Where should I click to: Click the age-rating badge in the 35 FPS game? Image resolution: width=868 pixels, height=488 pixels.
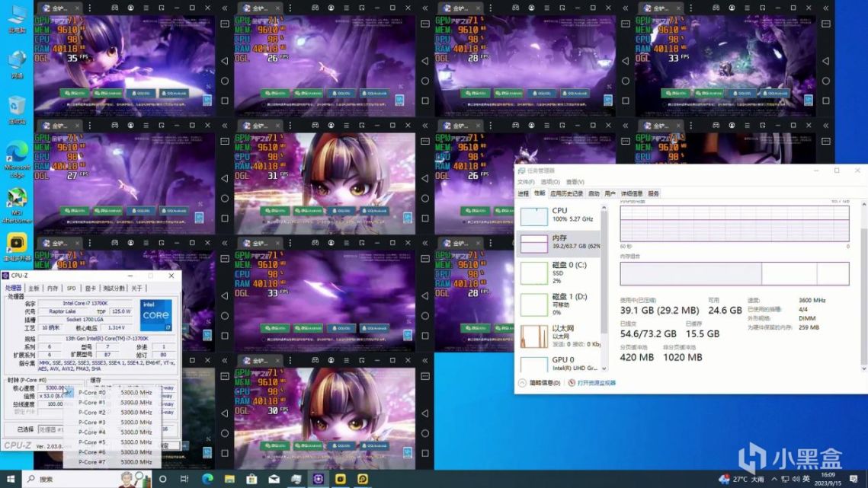[x=207, y=100]
